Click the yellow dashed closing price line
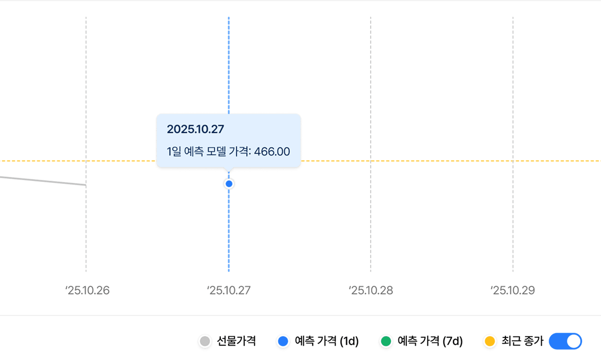 click(420, 161)
